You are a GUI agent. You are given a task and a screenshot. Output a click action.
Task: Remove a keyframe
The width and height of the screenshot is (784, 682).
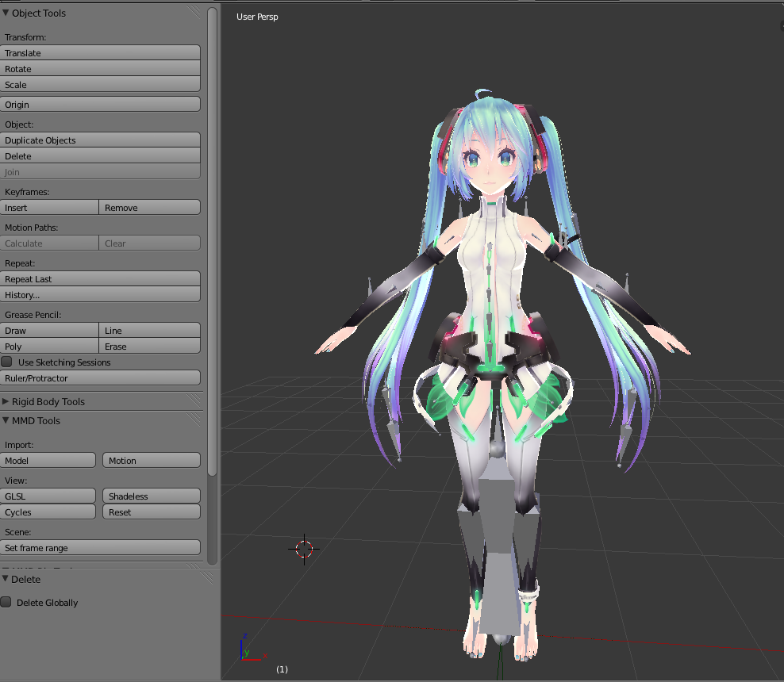pos(150,207)
